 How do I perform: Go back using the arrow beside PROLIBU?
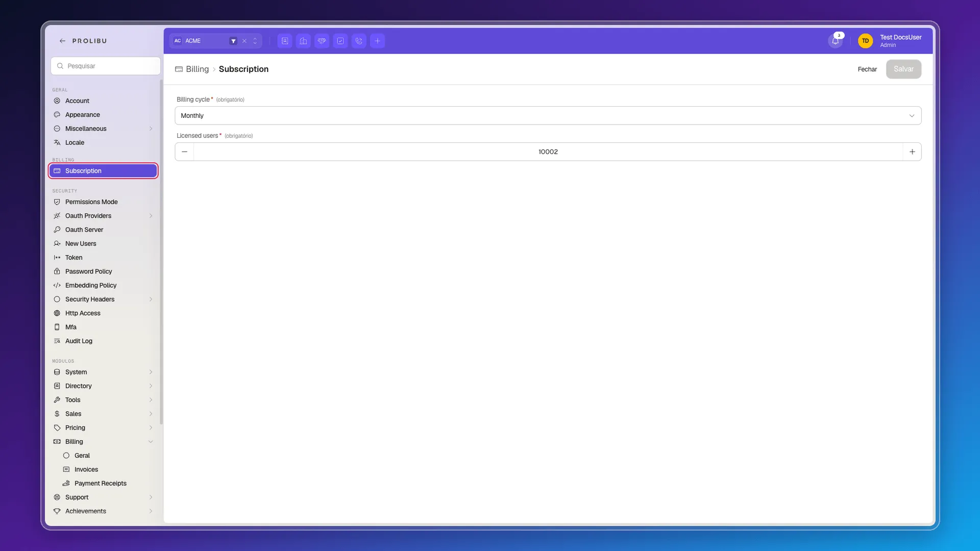tap(62, 41)
